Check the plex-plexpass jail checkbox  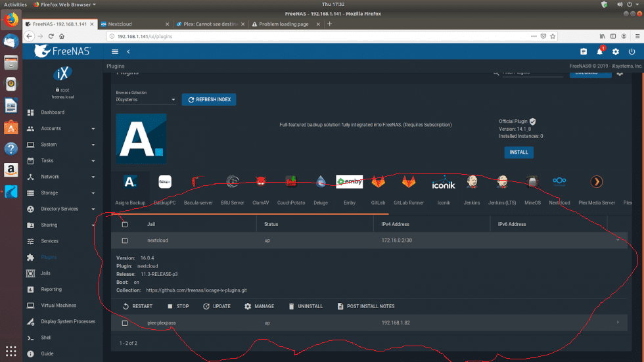tap(125, 323)
